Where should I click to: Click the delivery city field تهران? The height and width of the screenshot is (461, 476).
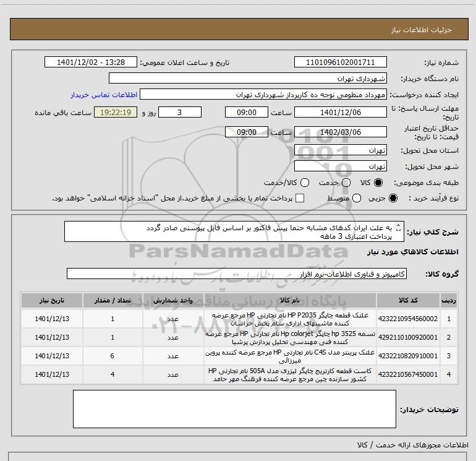340,166
